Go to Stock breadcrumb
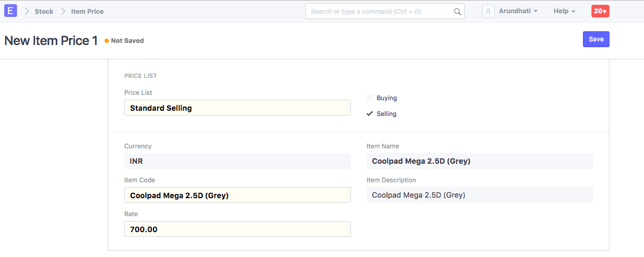The width and height of the screenshot is (644, 257). point(44,11)
